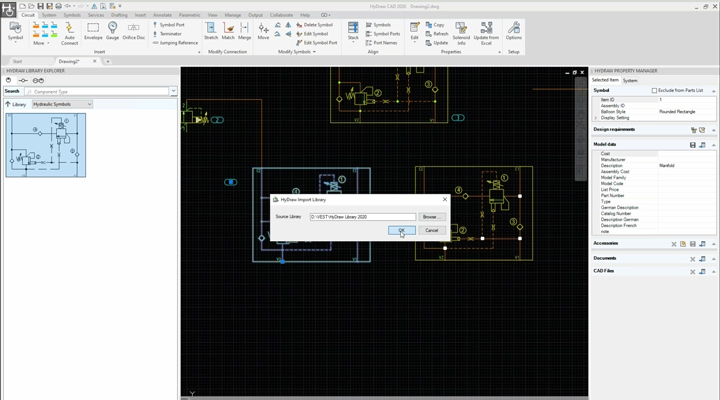Image resolution: width=720 pixels, height=400 pixels.
Task: Click the Match connection icon
Action: (x=228, y=31)
